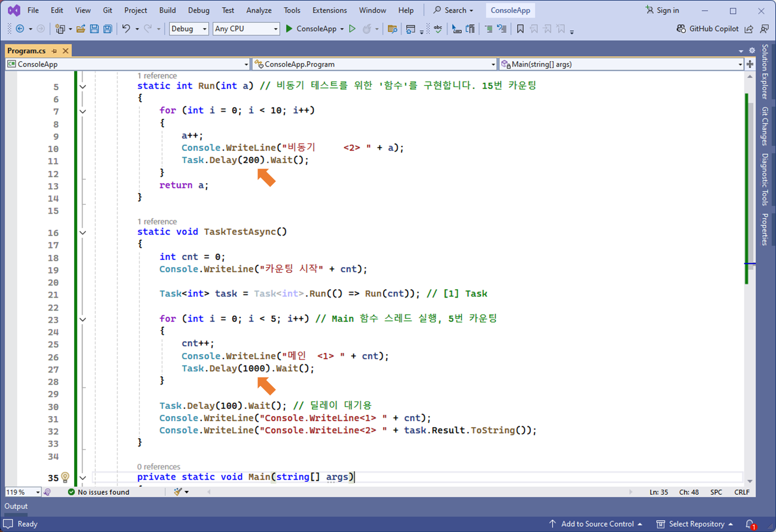This screenshot has height=532, width=776.
Task: Open the ConsoleApp project navigation dropdown
Action: click(128, 64)
